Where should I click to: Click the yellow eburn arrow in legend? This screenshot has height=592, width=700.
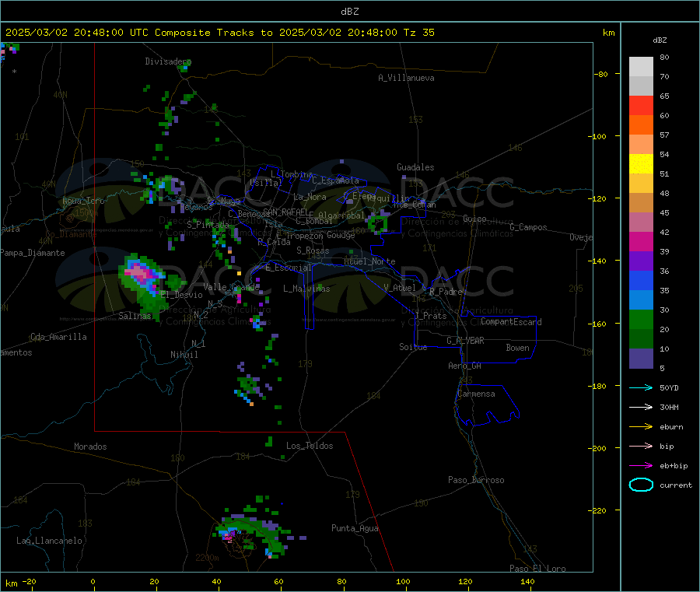[641, 426]
